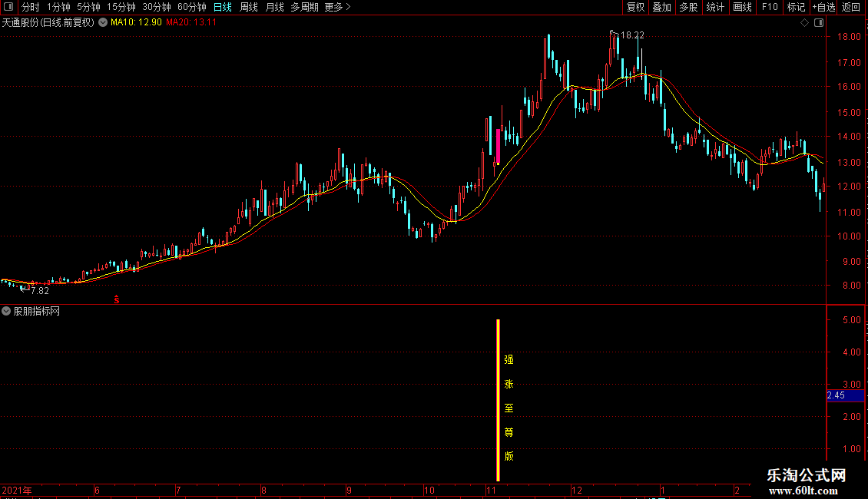Click the 7.82 low price label
The width and height of the screenshot is (868, 499).
40,291
